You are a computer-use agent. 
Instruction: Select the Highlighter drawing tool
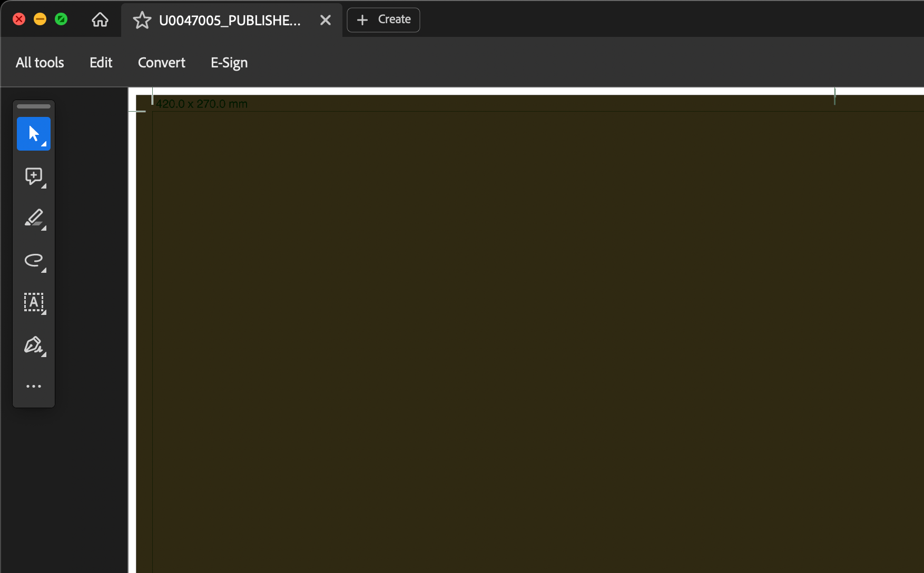(33, 218)
